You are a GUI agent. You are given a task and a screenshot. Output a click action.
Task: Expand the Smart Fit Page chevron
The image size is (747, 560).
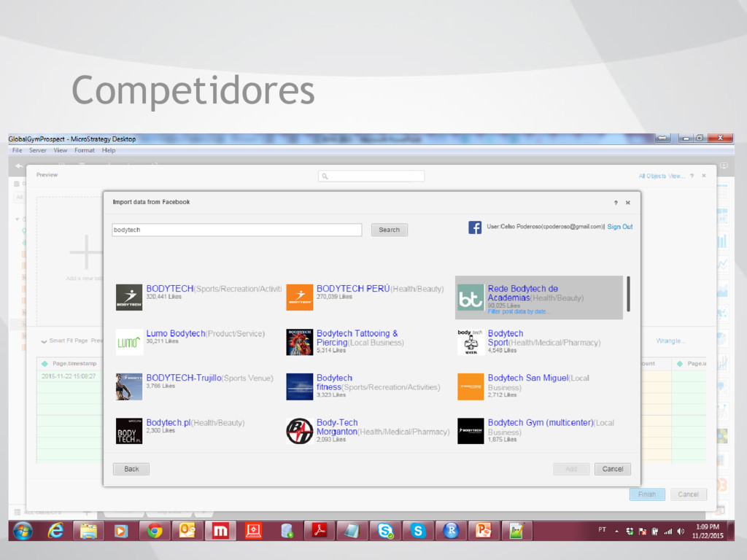pos(44,341)
